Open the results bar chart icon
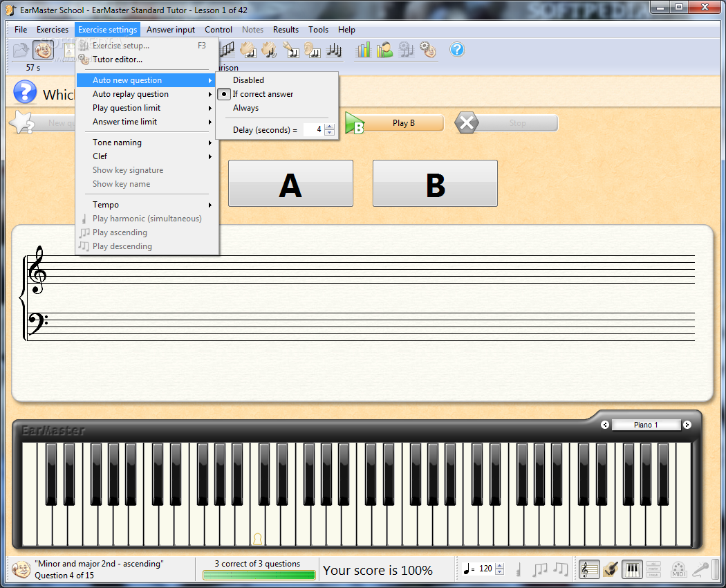This screenshot has height=588, width=726. click(364, 50)
